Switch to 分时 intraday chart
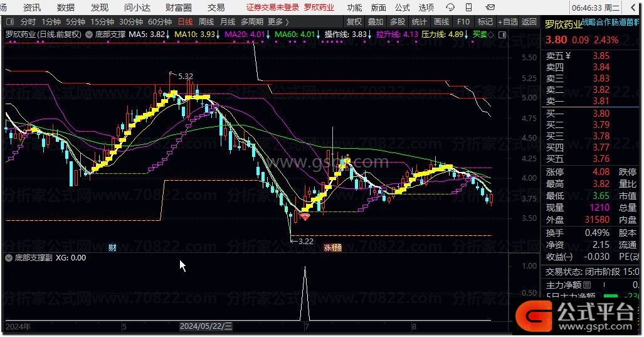Viewport: 644px width, 337px height. click(28, 22)
